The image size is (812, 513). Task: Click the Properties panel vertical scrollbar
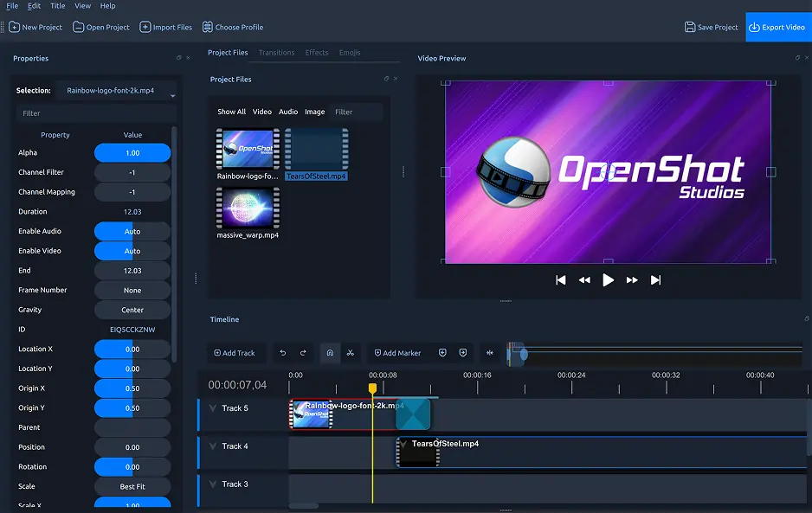tap(174, 243)
